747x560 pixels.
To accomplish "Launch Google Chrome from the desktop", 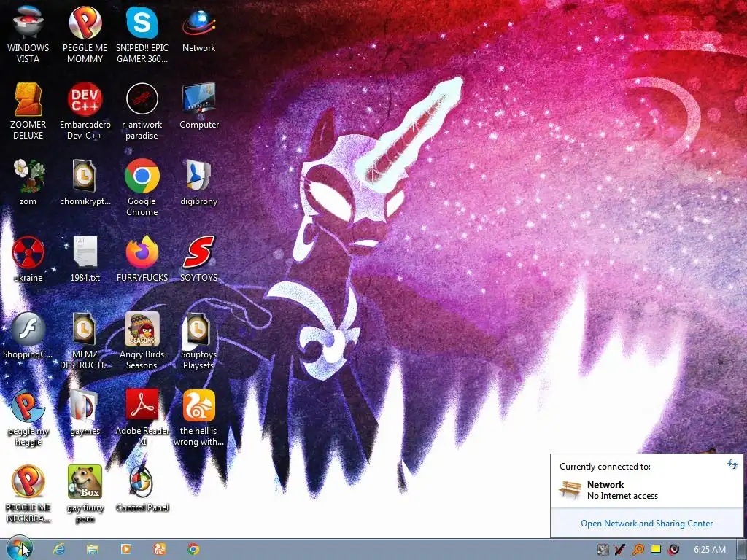I will [x=142, y=187].
